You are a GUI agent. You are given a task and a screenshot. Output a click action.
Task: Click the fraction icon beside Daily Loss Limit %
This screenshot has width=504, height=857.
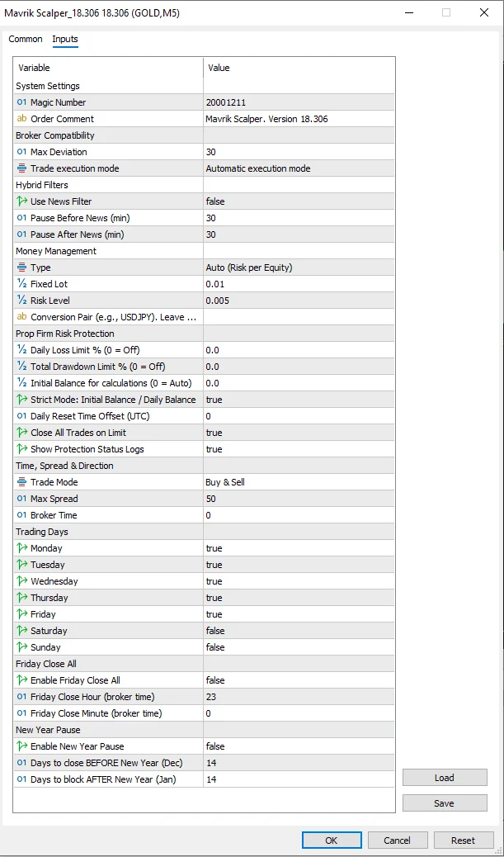pyautogui.click(x=21, y=350)
